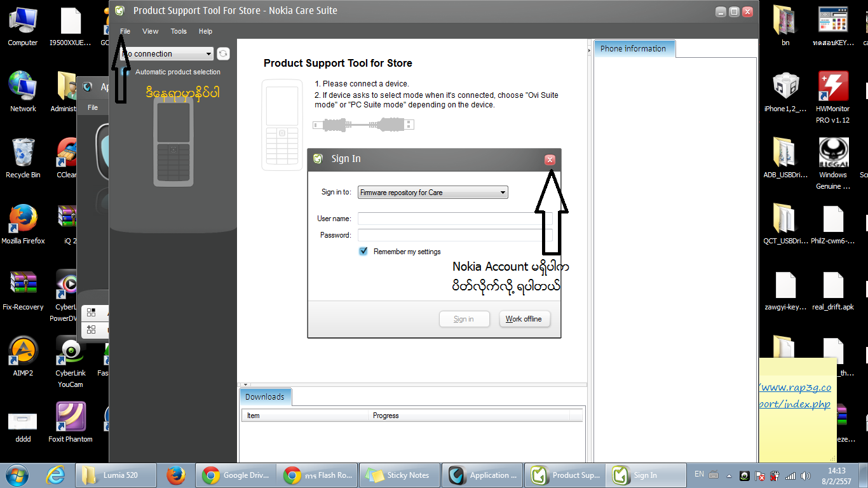The height and width of the screenshot is (488, 868).
Task: Click the refresh connection icon beside No connection
Action: tap(223, 54)
